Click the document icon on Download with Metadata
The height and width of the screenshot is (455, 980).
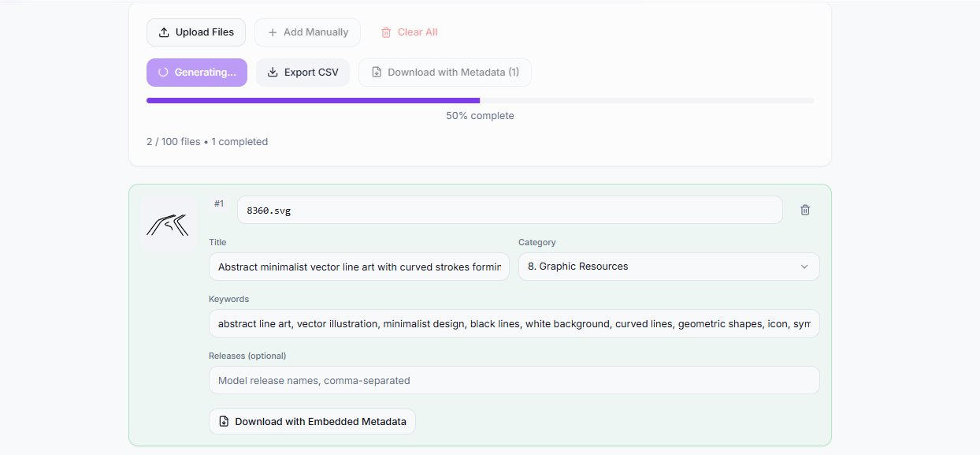click(377, 72)
